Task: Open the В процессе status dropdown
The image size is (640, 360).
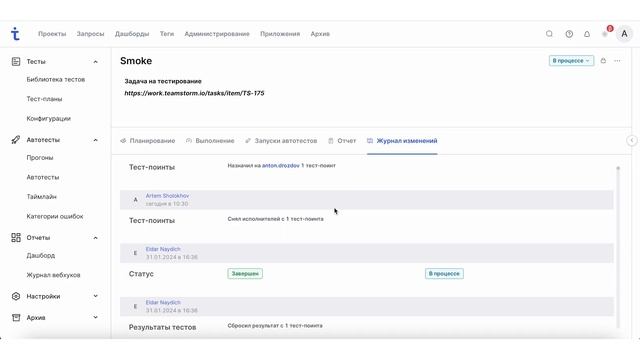Action: pos(571,61)
